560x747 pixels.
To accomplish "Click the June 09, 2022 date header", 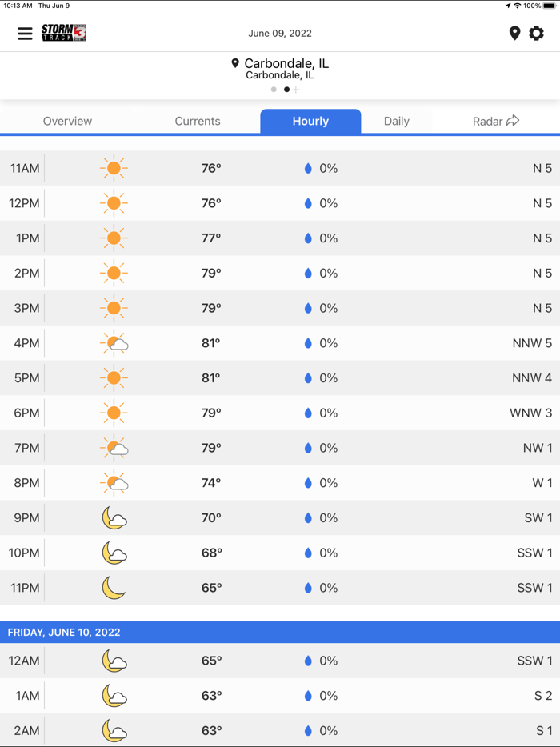I will pyautogui.click(x=280, y=34).
